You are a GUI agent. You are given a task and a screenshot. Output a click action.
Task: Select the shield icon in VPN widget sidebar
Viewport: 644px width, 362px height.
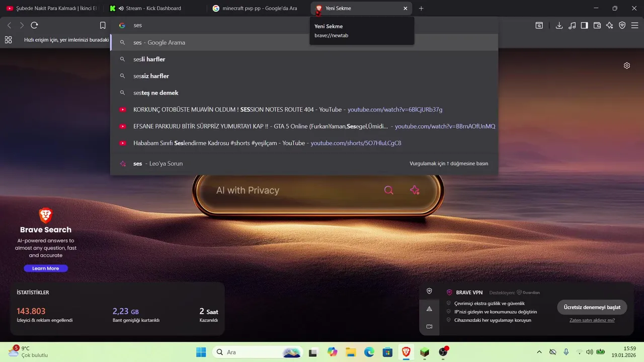(429, 291)
